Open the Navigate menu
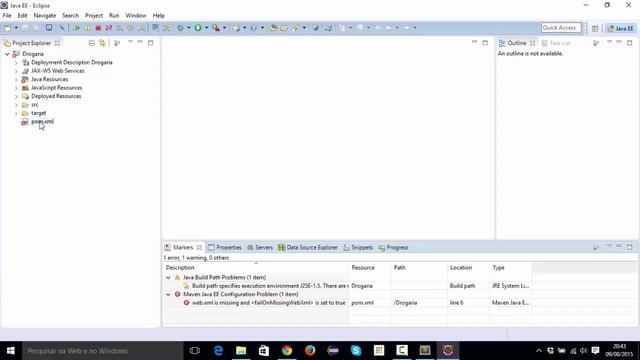Viewport: 640px width, 360px height. (x=44, y=16)
